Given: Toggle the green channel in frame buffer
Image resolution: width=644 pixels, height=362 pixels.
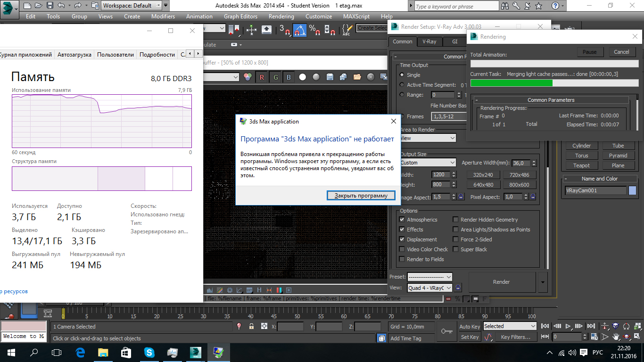Looking at the screenshot, I should point(275,77).
